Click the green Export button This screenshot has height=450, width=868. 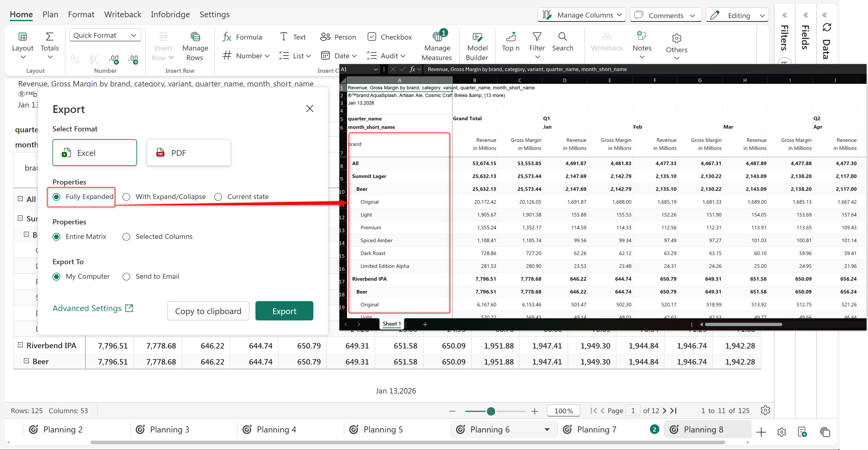pos(284,311)
